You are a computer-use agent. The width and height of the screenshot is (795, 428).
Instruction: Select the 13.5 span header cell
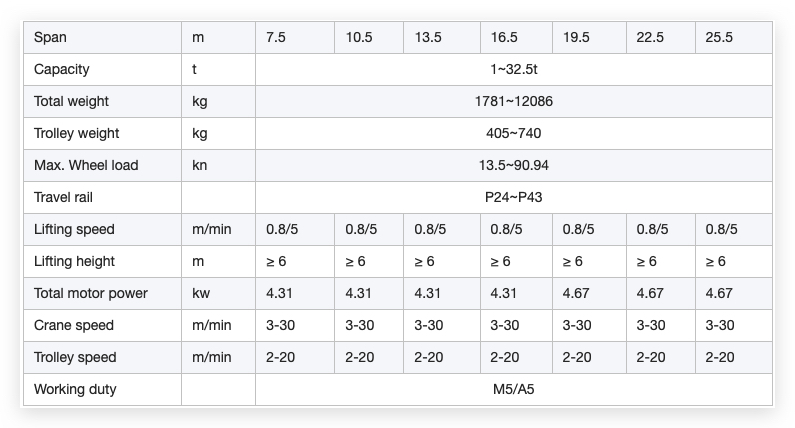pos(442,37)
